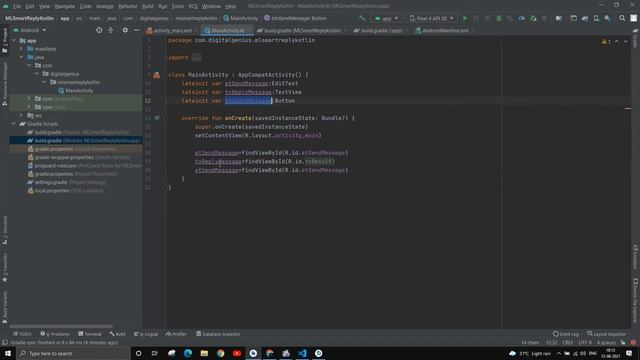Viewport: 640px width, 360px height.
Task: Click Task View icon on taskbar
Action: click(155, 353)
